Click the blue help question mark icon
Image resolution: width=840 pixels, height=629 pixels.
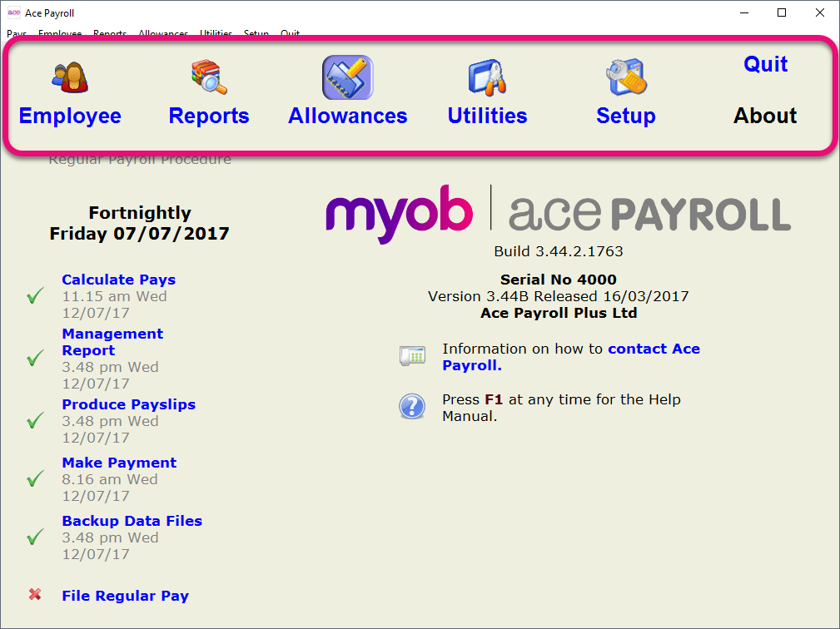tap(412, 406)
